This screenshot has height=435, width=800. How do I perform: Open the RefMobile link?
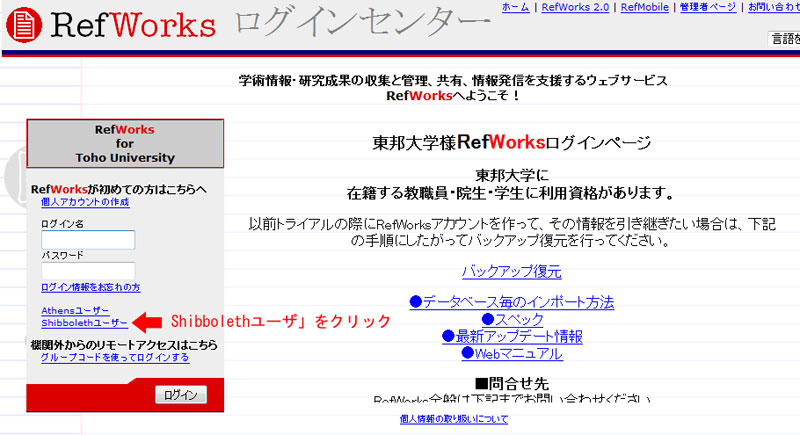coord(644,7)
